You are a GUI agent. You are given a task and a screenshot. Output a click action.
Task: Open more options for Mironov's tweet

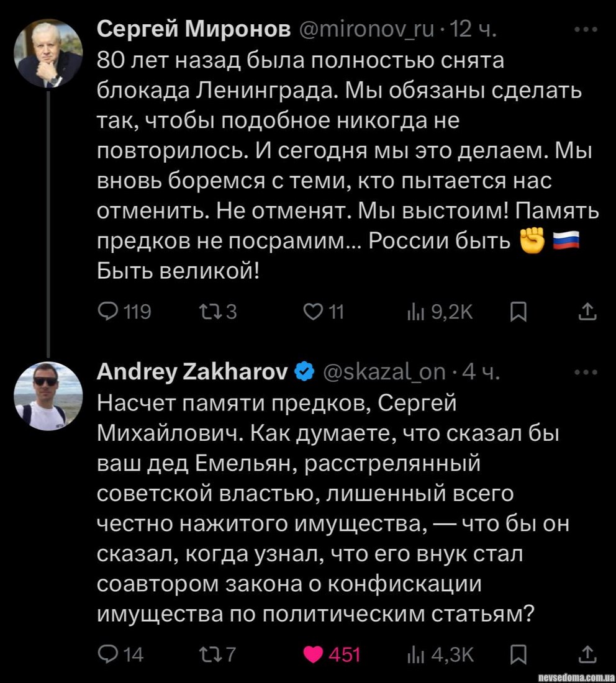586,29
